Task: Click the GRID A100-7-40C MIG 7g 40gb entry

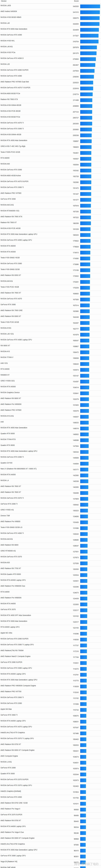Action: pos(13,146)
